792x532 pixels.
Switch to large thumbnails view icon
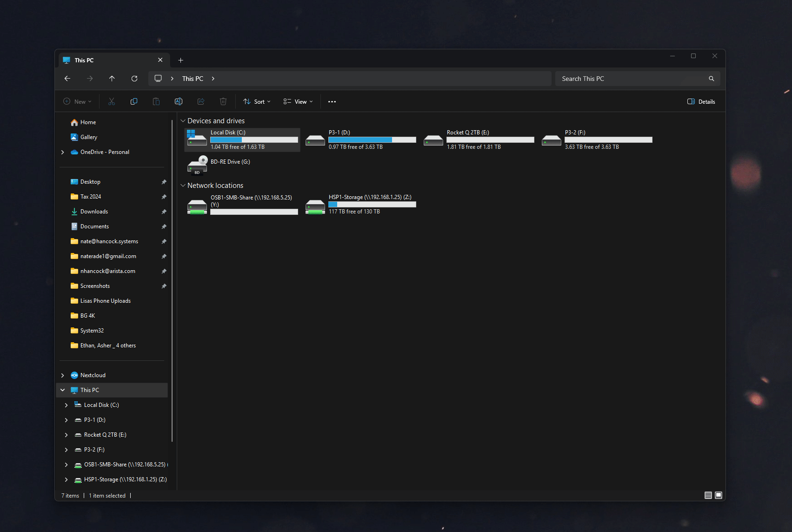719,495
